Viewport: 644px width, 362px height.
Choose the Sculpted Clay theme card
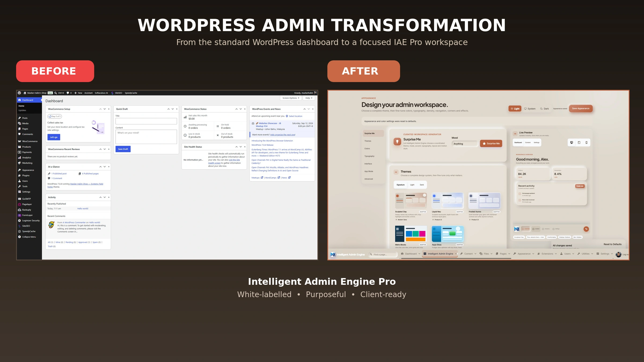(411, 206)
